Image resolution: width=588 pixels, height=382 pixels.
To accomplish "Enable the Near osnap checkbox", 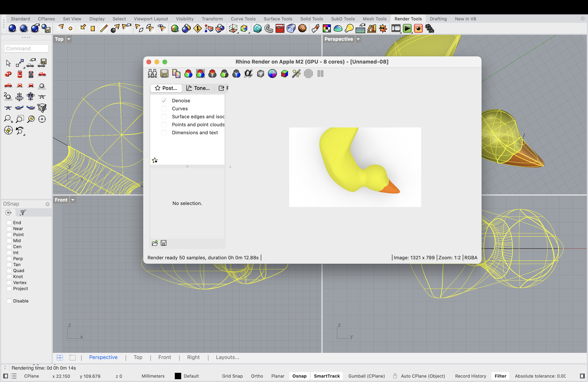I will [x=9, y=229].
